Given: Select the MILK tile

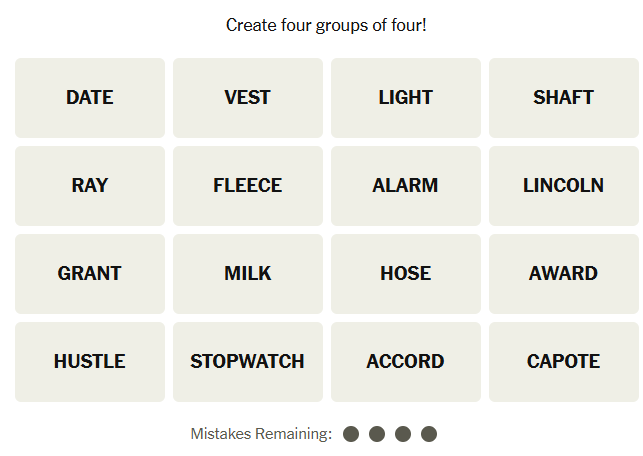Looking at the screenshot, I should click(248, 274).
